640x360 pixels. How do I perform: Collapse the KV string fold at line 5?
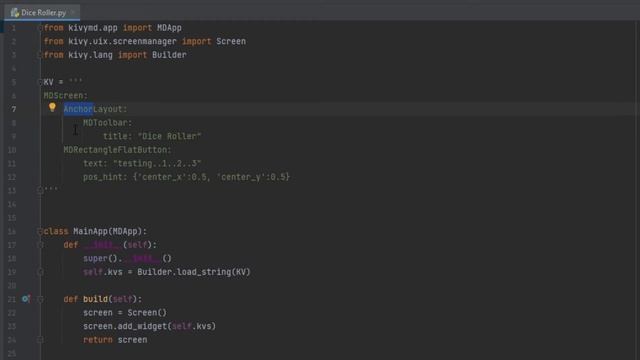tap(40, 82)
